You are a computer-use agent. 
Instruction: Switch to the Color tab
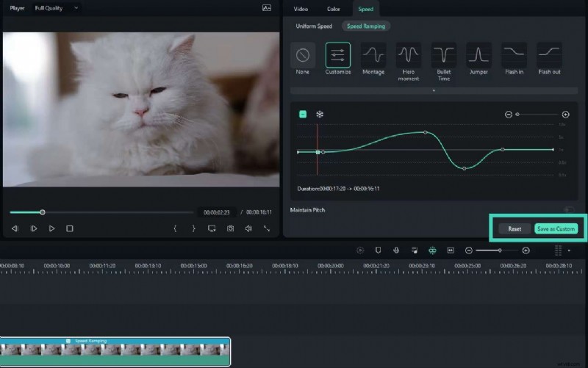pyautogui.click(x=333, y=9)
